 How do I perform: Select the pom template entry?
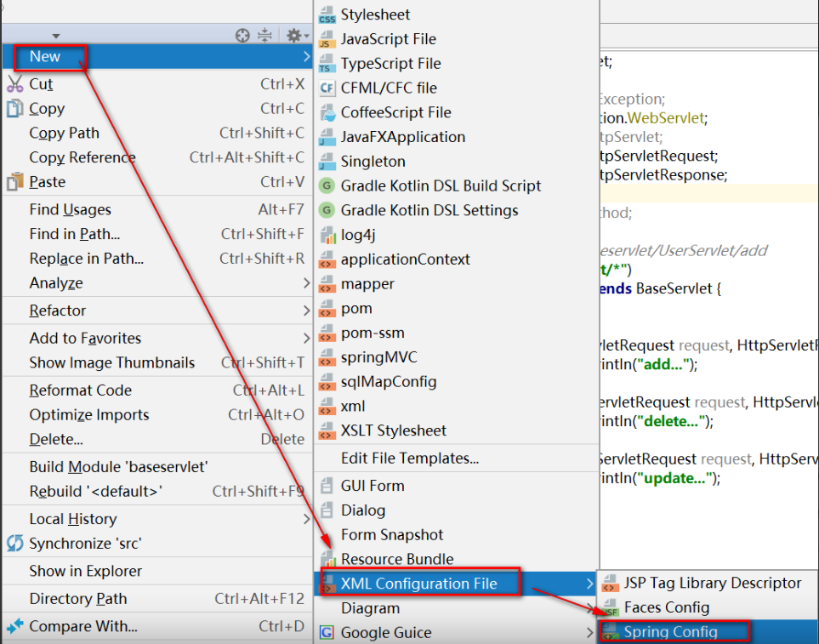tap(456, 308)
